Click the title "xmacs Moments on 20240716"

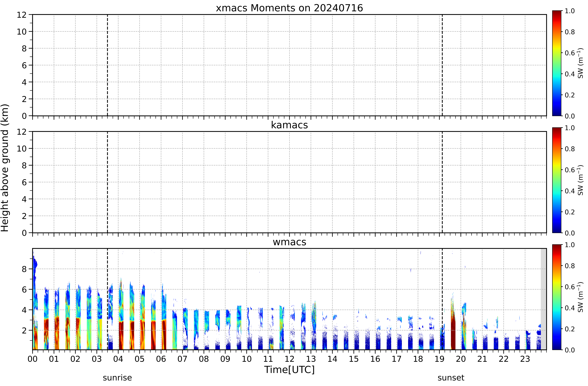click(289, 8)
